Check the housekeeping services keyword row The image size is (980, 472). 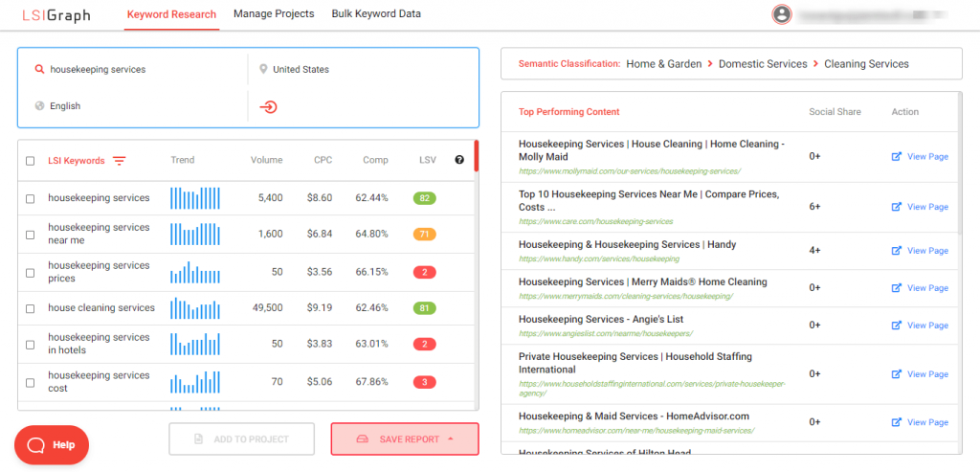pyautogui.click(x=30, y=199)
